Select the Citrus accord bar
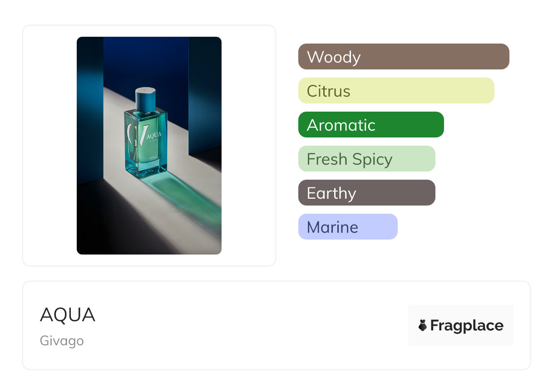The width and height of the screenshot is (553, 392). point(396,91)
